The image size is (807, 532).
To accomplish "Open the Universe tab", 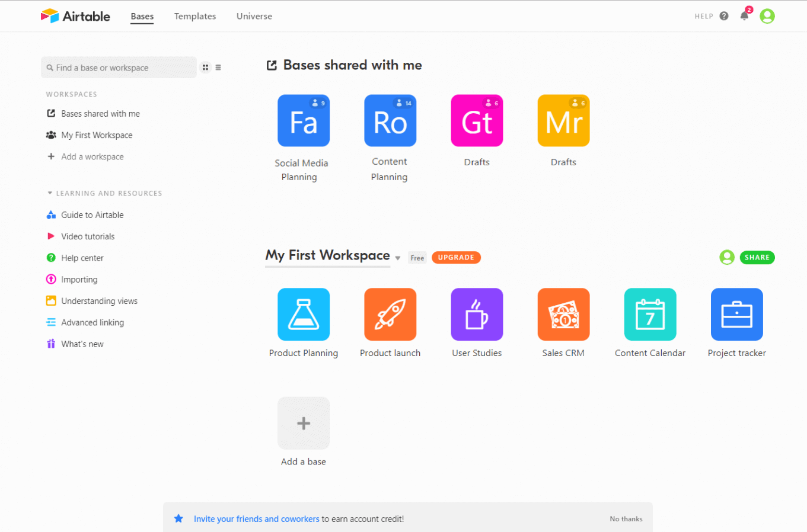I will [x=254, y=16].
